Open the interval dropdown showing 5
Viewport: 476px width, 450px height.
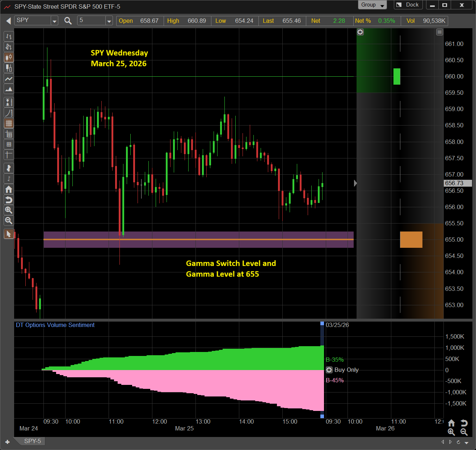[109, 21]
